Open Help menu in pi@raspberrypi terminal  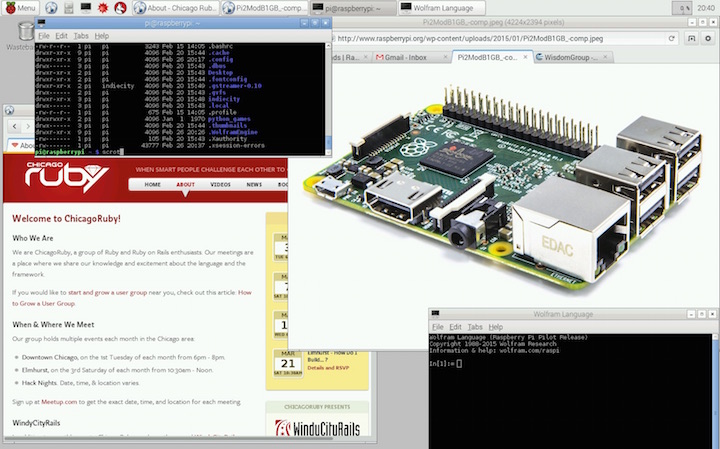[101, 36]
